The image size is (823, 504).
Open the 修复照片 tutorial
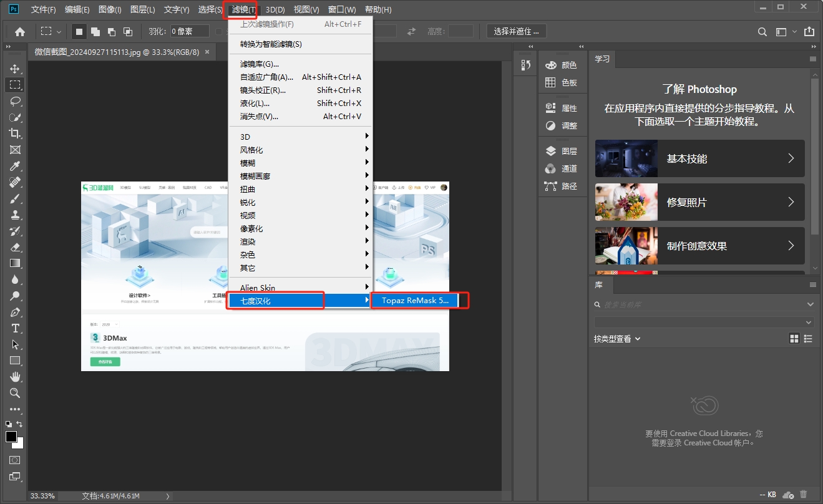(699, 202)
